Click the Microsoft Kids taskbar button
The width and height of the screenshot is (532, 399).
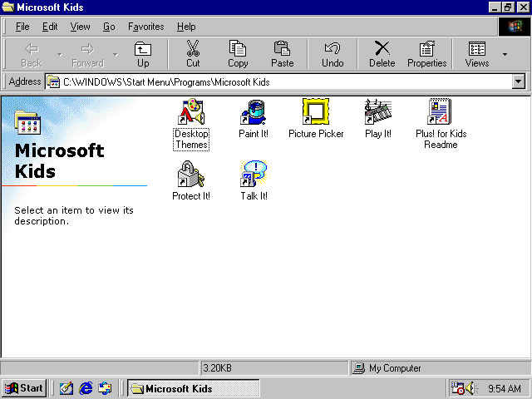193,388
